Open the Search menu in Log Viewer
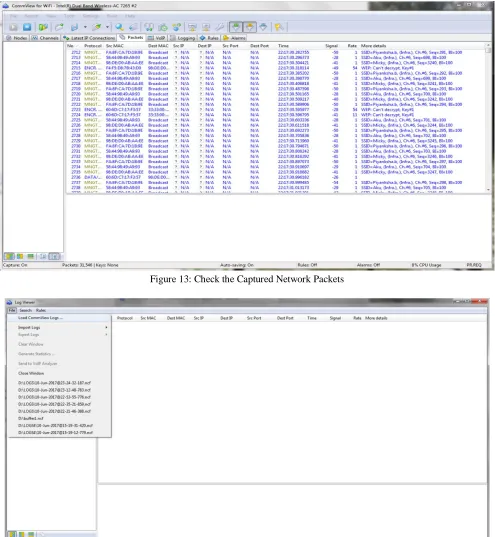 pyautogui.click(x=25, y=310)
